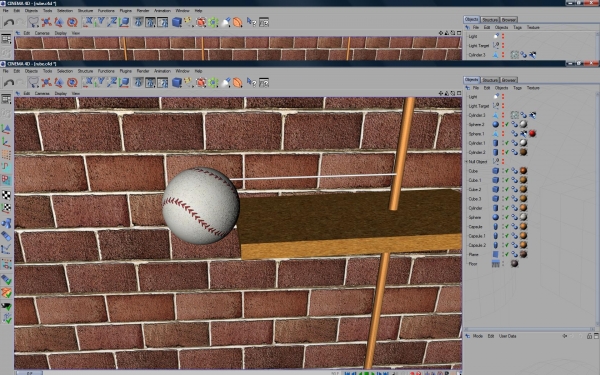Open the Tags menu in front Object Manager
Screen dimensions: 600x375
pyautogui.click(x=517, y=88)
